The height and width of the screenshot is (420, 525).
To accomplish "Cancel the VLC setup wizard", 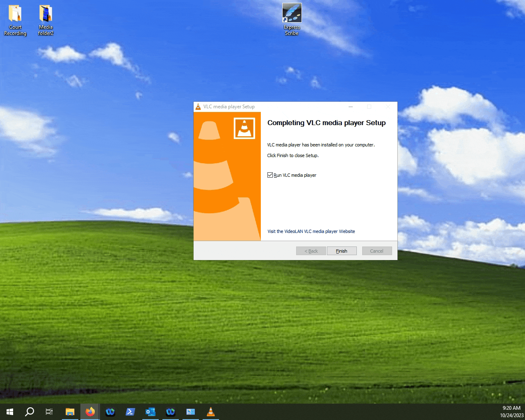I will pos(377,251).
